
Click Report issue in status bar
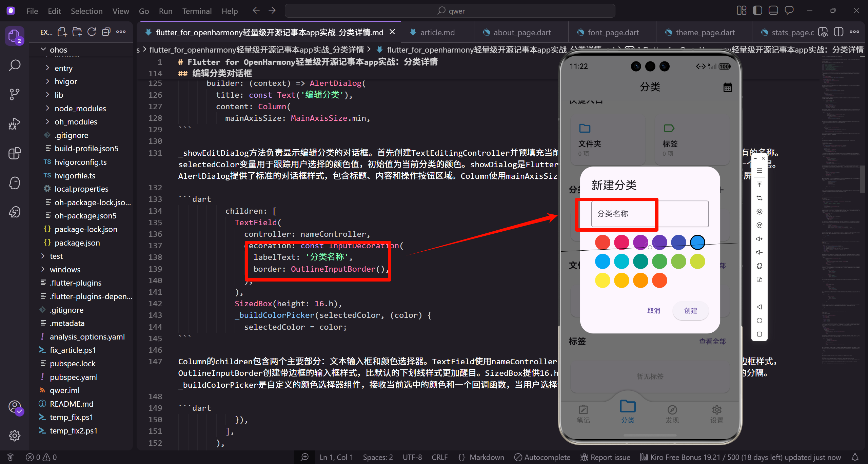pyautogui.click(x=606, y=457)
